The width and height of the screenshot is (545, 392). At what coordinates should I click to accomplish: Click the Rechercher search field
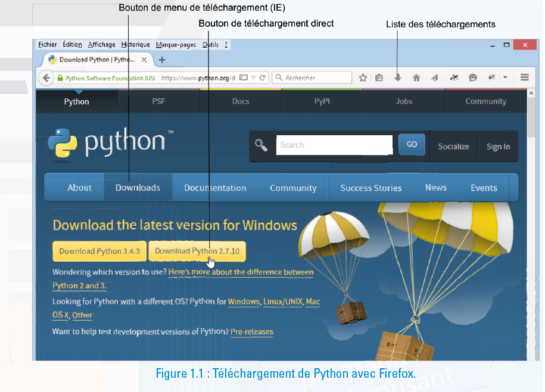pos(312,78)
